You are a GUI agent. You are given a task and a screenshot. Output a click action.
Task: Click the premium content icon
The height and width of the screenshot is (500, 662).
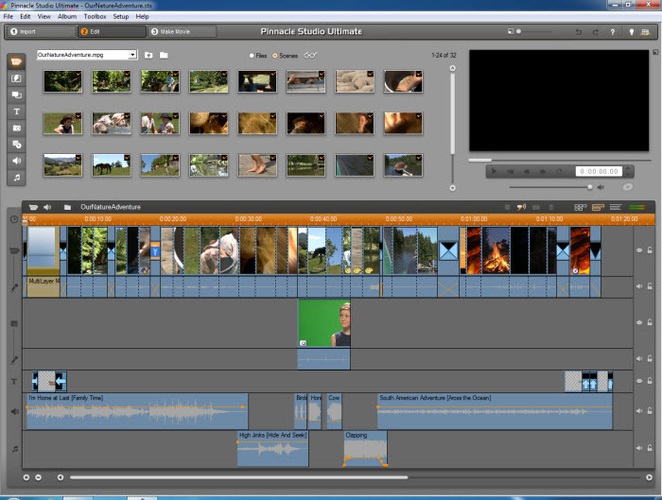[645, 32]
